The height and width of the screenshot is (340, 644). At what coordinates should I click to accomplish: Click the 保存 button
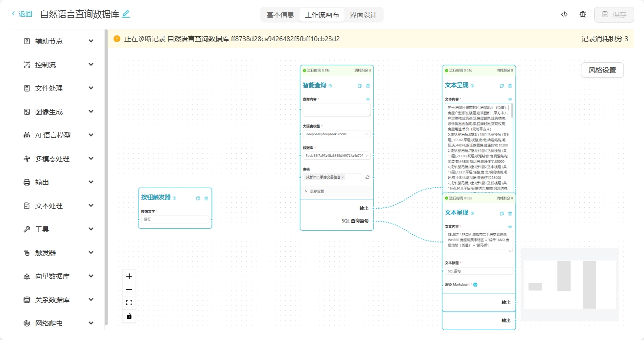tap(614, 15)
